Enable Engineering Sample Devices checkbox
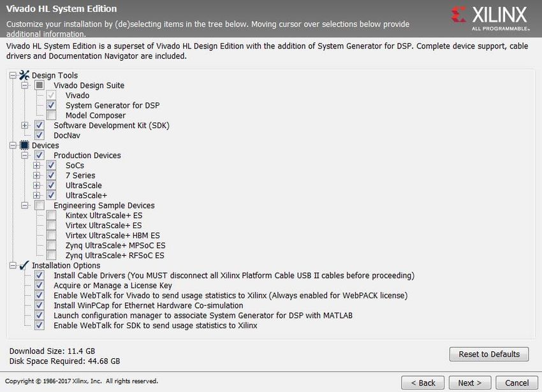Image resolution: width=542 pixels, height=392 pixels. (x=40, y=205)
